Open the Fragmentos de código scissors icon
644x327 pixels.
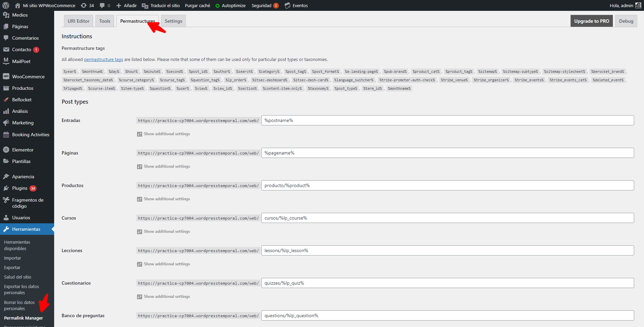coord(6,200)
